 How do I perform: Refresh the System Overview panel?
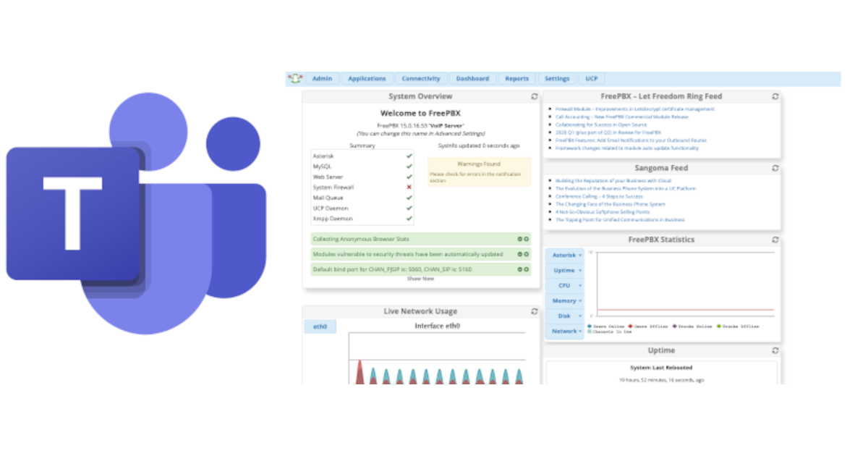click(534, 96)
